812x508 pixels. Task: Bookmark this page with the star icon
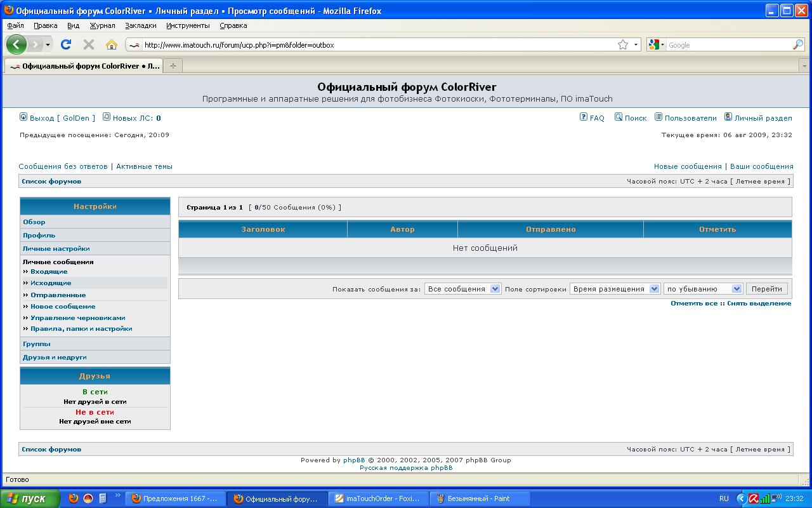tap(623, 44)
